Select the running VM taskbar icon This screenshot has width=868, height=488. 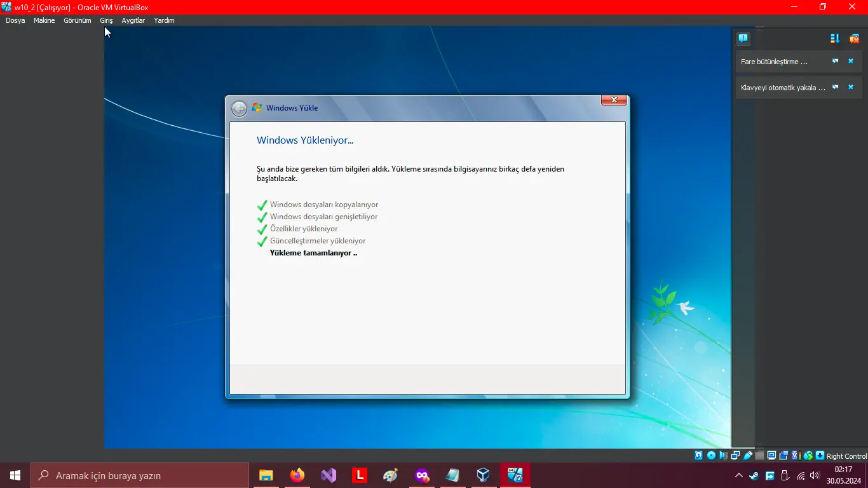515,475
